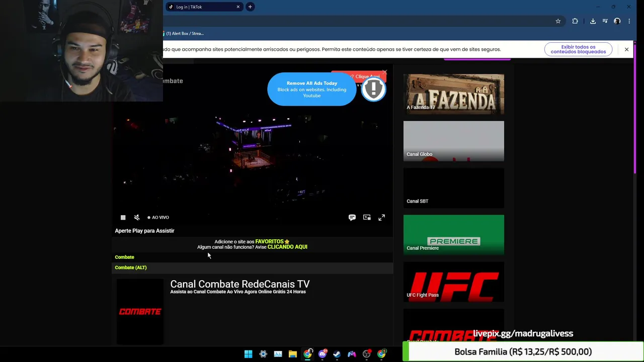
Task: Select the Log in | TikTok tab
Action: (203, 7)
